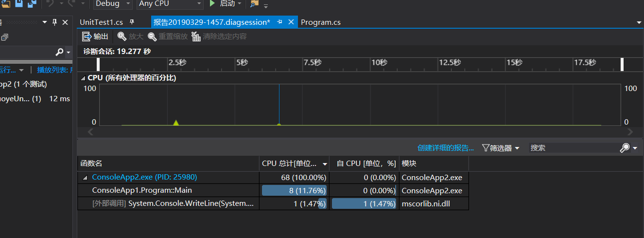Switch to the Program.cs tab
This screenshot has width=644, height=238.
[321, 22]
